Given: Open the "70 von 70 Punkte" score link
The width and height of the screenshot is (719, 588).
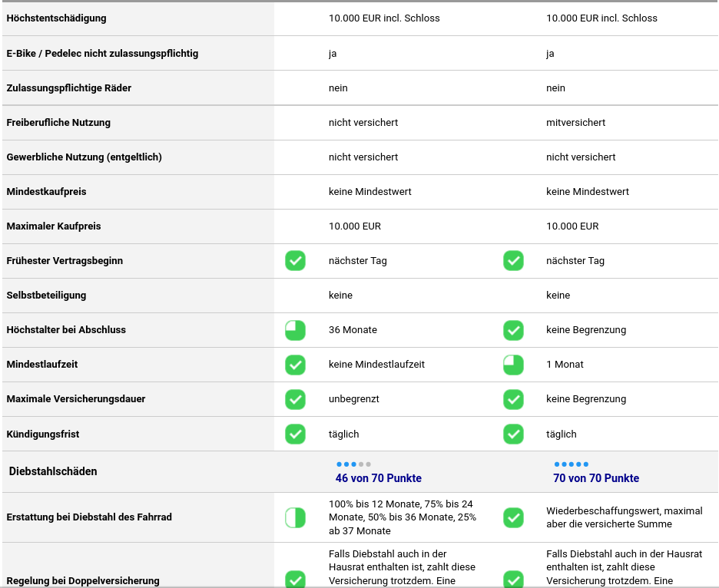Looking at the screenshot, I should click(x=596, y=478).
